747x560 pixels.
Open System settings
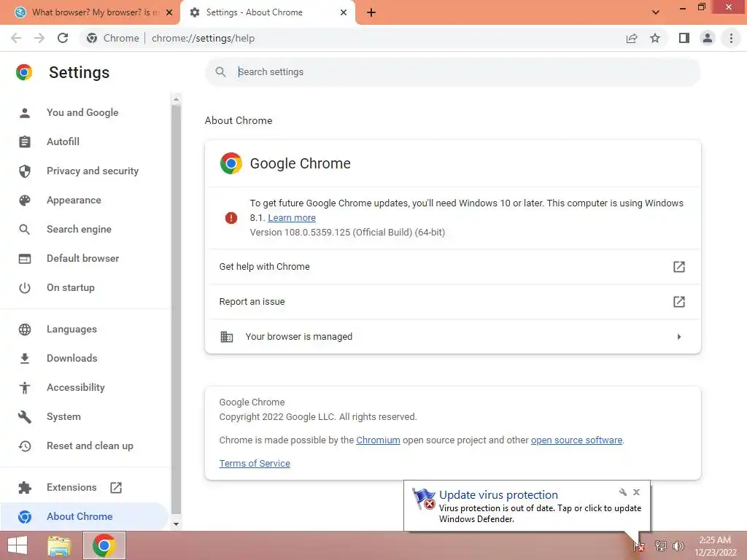click(x=63, y=416)
